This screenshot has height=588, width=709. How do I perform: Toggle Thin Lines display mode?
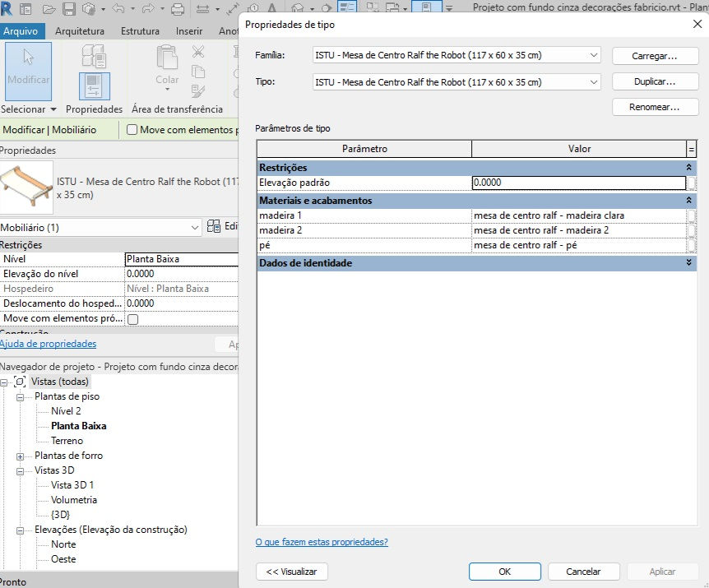347,8
